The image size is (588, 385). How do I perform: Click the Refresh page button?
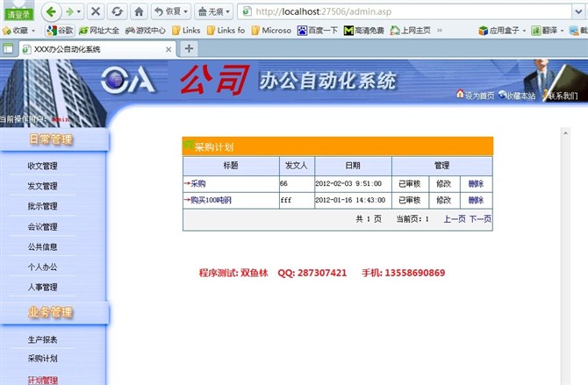117,12
